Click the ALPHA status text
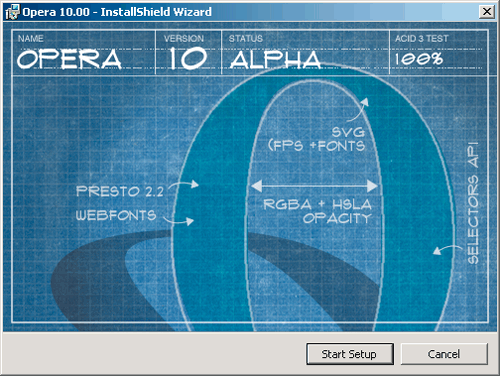This screenshot has width=500, height=376. pos(275,60)
